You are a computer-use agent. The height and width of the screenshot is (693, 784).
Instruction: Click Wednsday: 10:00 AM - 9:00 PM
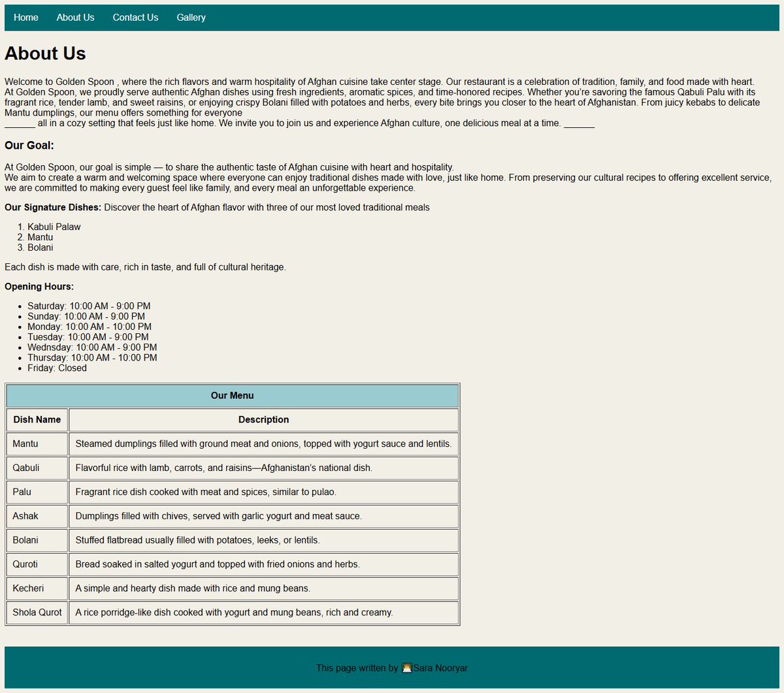pos(92,347)
